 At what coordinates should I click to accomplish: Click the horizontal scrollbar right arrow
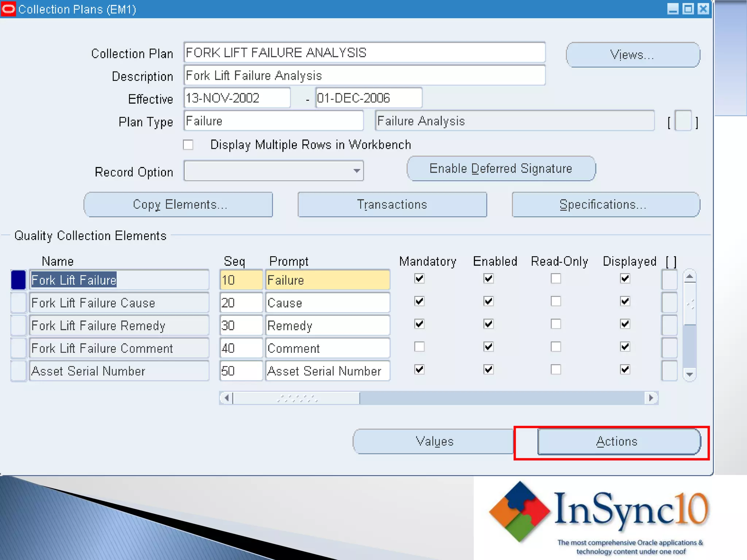[x=651, y=398]
